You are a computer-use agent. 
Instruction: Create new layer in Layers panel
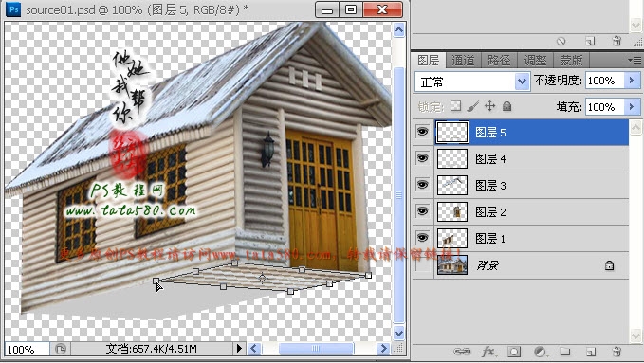point(591,352)
